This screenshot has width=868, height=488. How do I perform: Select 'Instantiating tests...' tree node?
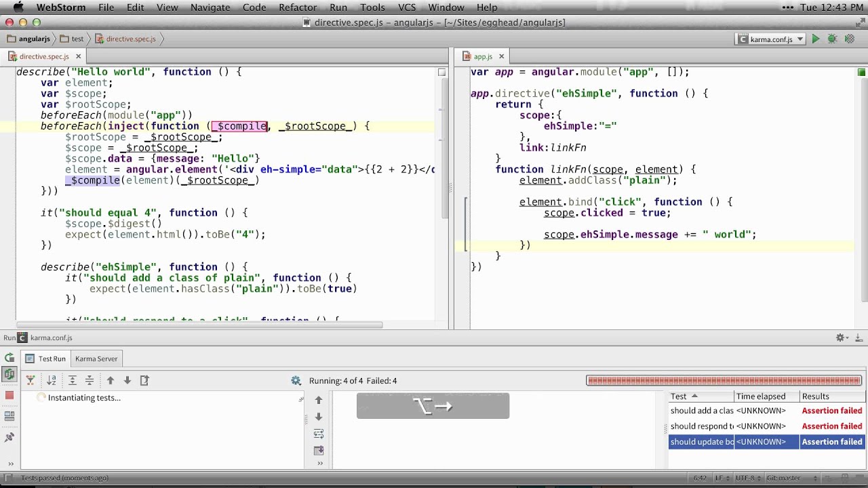pyautogui.click(x=84, y=398)
